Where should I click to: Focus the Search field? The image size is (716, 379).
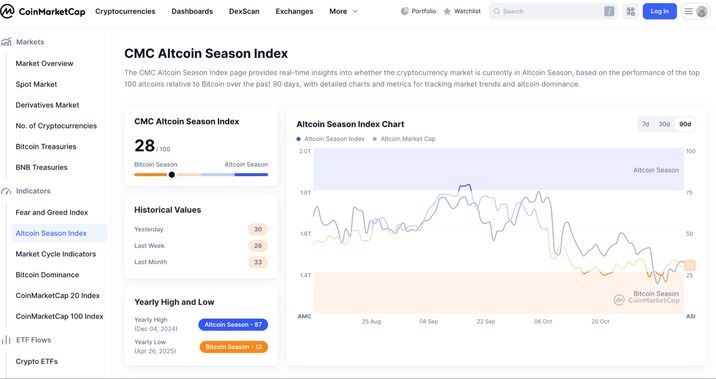pyautogui.click(x=553, y=11)
